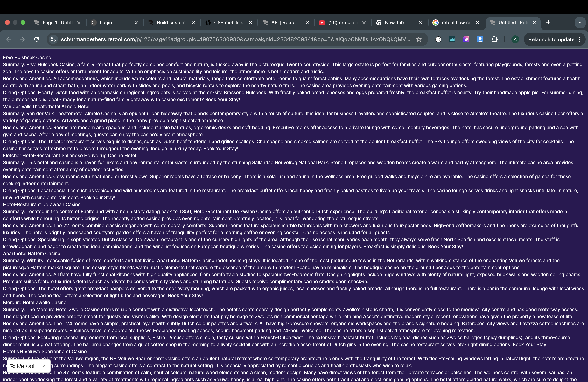
Task: Open the purple P extension icon
Action: click(x=466, y=39)
